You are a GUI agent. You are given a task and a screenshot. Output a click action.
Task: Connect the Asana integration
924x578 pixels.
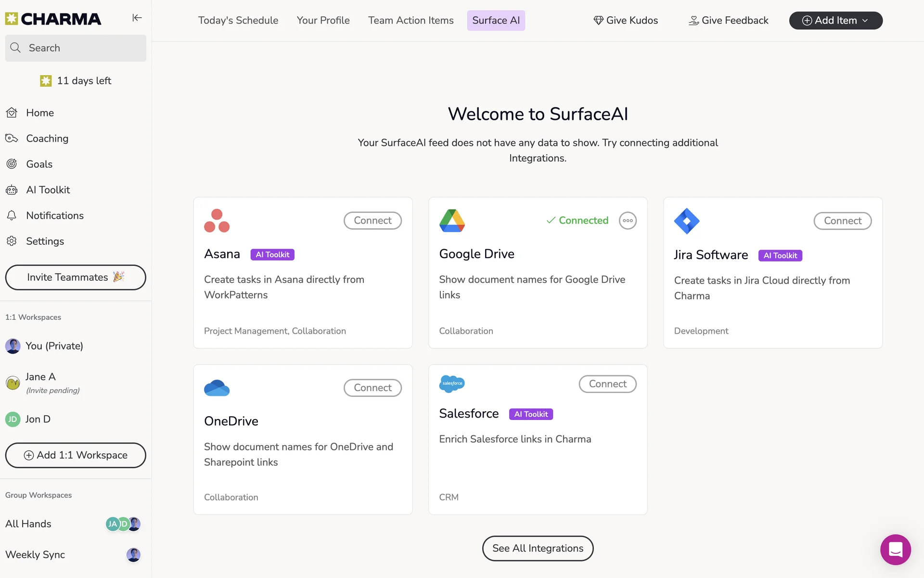[372, 221]
